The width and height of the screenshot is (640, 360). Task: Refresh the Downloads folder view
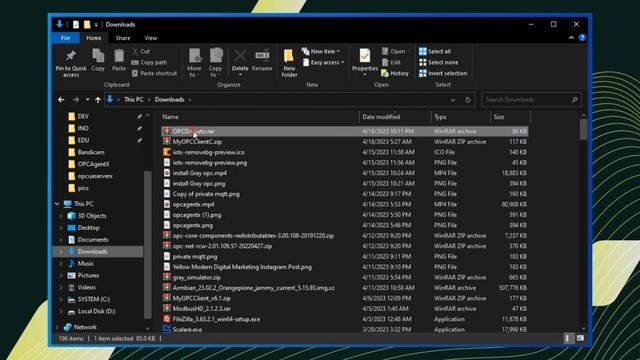point(468,100)
